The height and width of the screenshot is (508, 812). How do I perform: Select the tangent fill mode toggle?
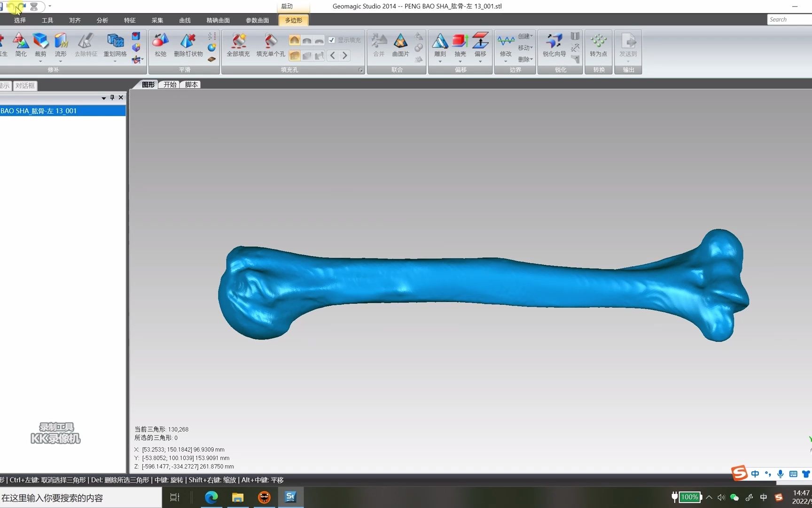coord(307,40)
